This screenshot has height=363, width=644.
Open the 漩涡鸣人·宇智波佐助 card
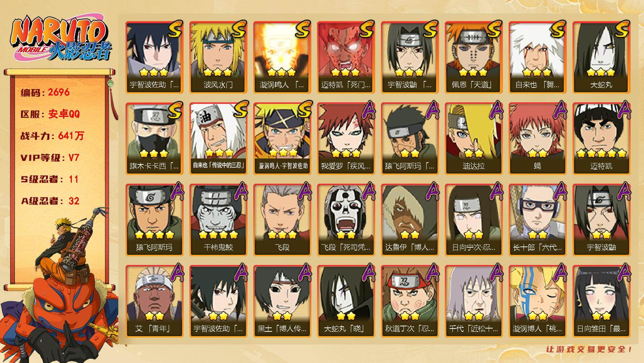point(282,138)
